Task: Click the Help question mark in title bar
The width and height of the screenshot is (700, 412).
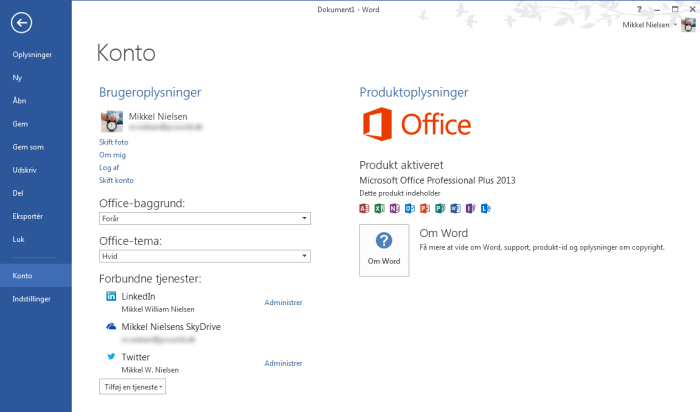Action: click(x=639, y=9)
